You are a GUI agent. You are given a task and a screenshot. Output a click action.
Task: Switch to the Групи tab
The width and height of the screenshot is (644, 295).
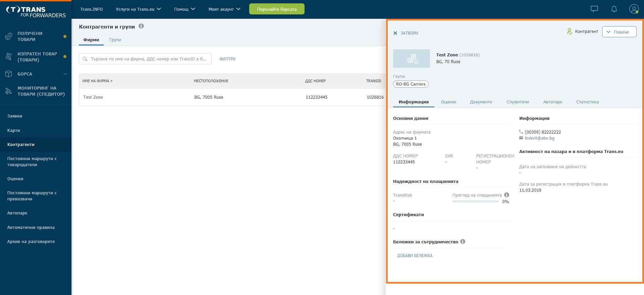coord(115,40)
